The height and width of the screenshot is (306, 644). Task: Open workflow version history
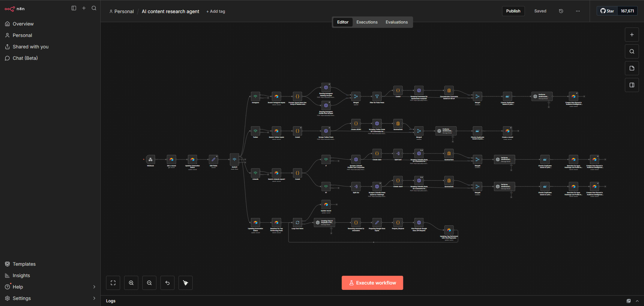(x=561, y=11)
